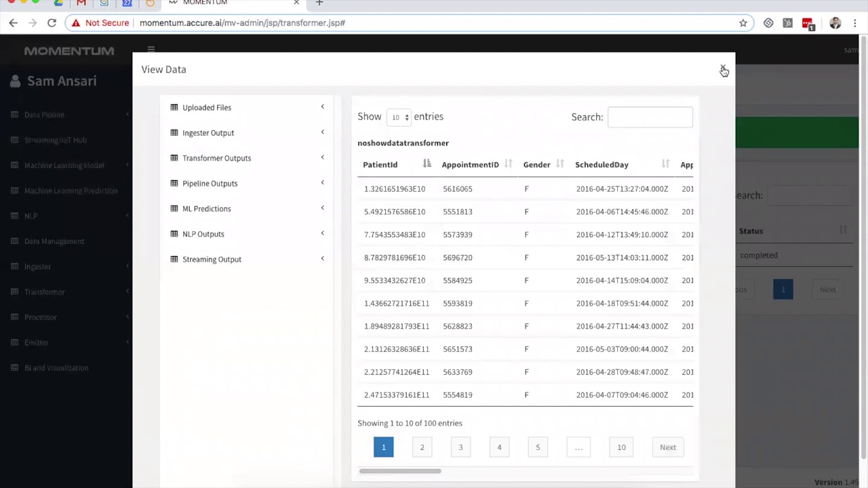Sort table by PatientId sort icon

[x=427, y=163]
